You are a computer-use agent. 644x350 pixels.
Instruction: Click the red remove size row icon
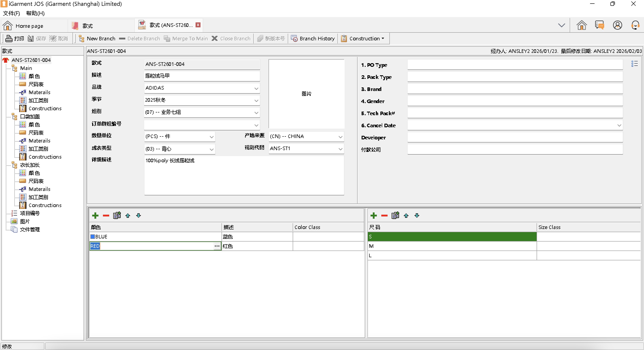tap(384, 216)
